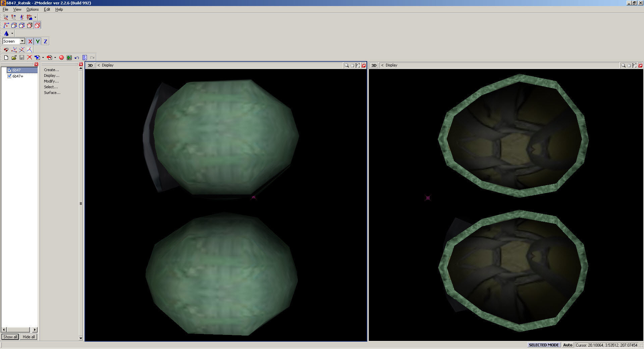Open the Export dropdown arrow
The width and height of the screenshot is (644, 349).
55,57
